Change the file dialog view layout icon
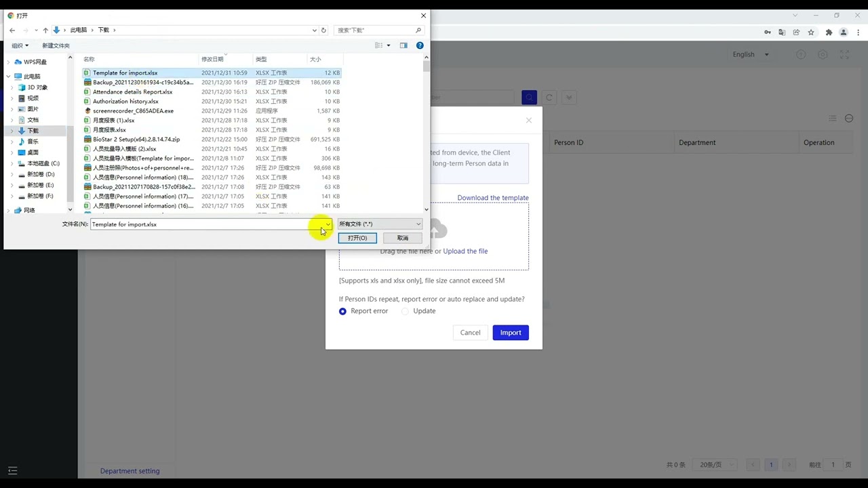 pos(379,45)
